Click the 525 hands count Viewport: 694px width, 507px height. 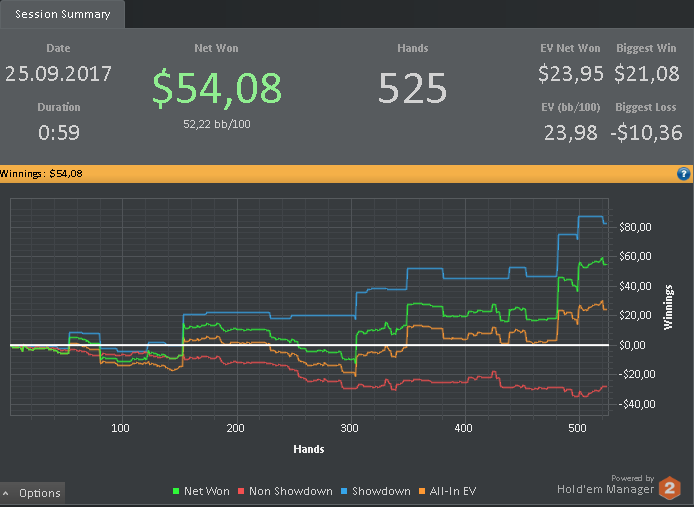[x=413, y=88]
